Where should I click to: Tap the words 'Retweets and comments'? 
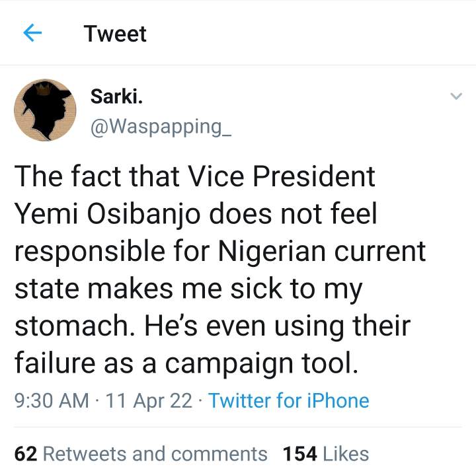point(155,454)
